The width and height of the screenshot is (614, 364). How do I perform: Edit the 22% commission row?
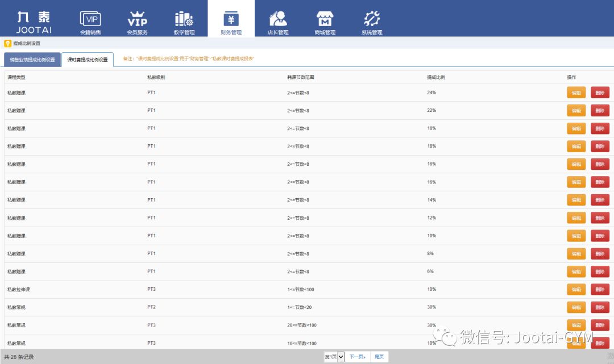click(576, 111)
